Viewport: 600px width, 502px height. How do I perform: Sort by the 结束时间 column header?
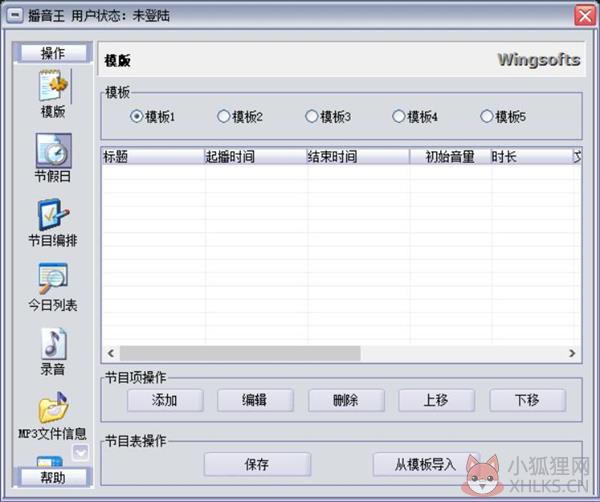tap(358, 156)
